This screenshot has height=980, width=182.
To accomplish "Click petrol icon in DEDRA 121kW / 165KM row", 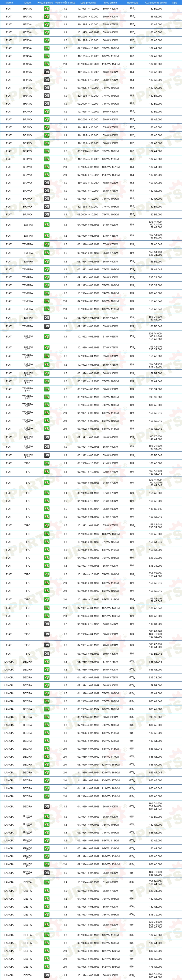I will pos(46,765).
